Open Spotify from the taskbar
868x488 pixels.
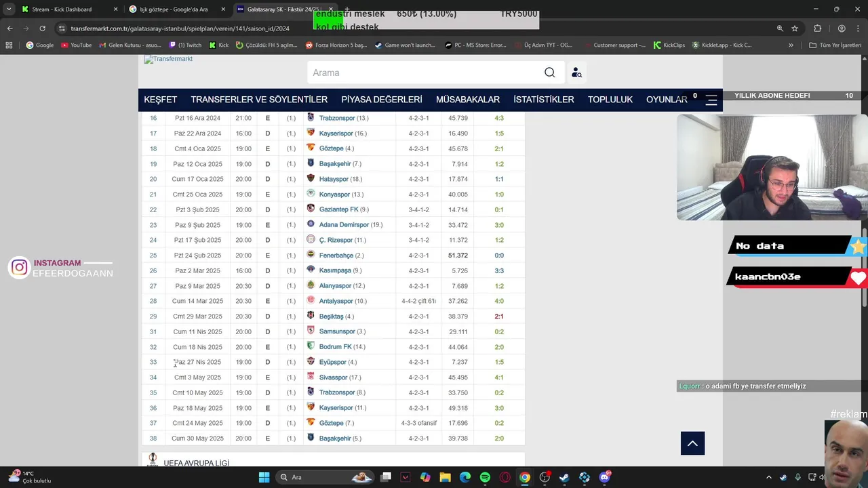coord(485,477)
